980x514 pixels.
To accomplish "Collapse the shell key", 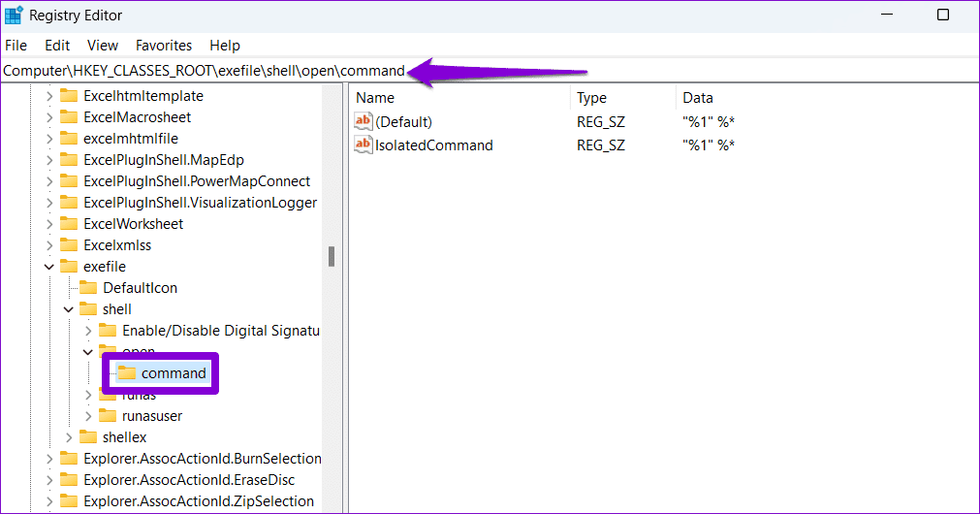I will [x=69, y=309].
